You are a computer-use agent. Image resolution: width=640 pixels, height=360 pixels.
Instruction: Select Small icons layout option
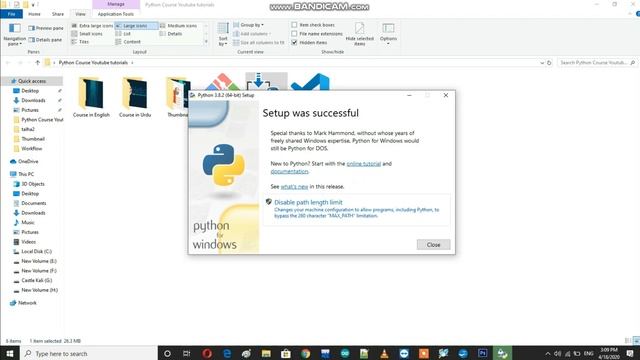click(87, 34)
